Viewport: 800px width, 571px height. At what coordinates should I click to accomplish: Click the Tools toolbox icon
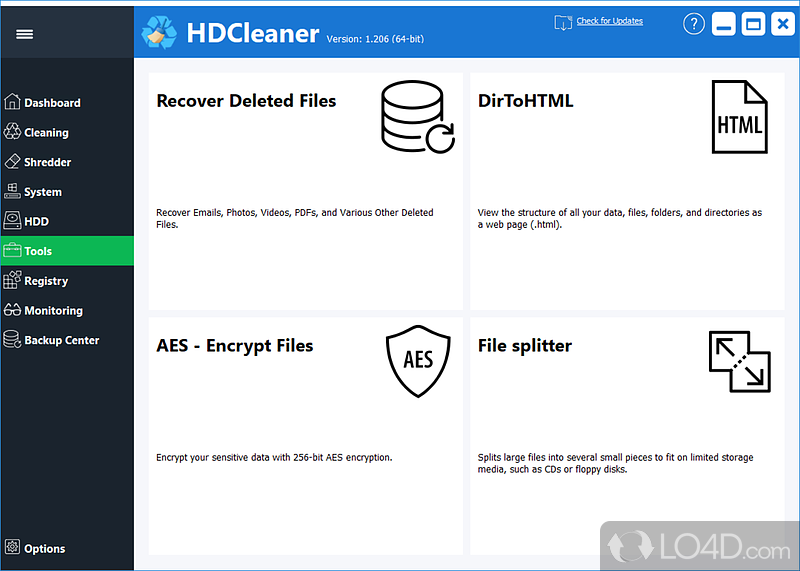(x=12, y=250)
